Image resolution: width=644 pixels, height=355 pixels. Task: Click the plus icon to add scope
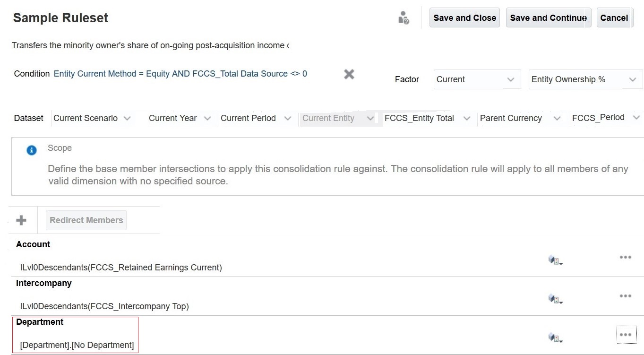tap(21, 220)
